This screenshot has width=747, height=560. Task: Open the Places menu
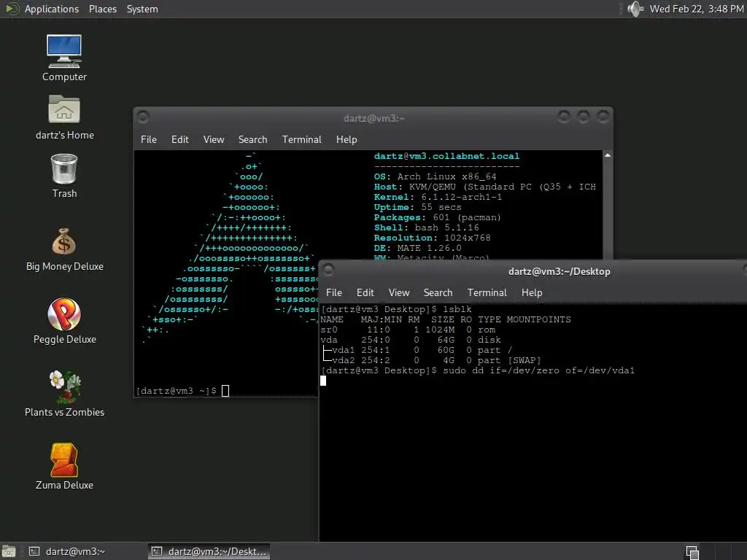[102, 9]
